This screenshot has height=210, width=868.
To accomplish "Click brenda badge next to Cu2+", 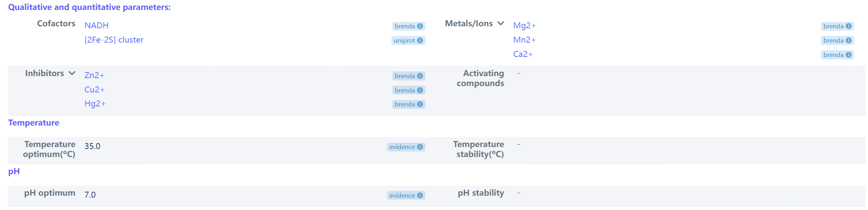I will (x=409, y=90).
